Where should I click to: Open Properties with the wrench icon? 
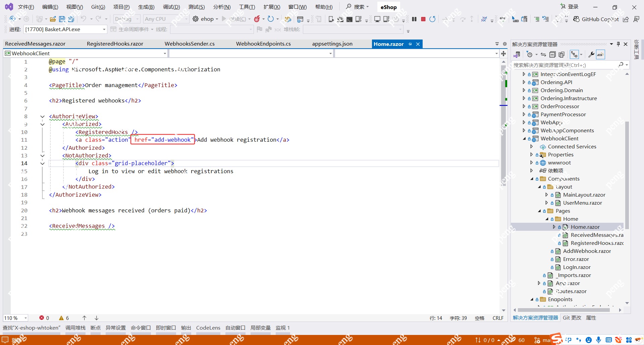(x=591, y=55)
